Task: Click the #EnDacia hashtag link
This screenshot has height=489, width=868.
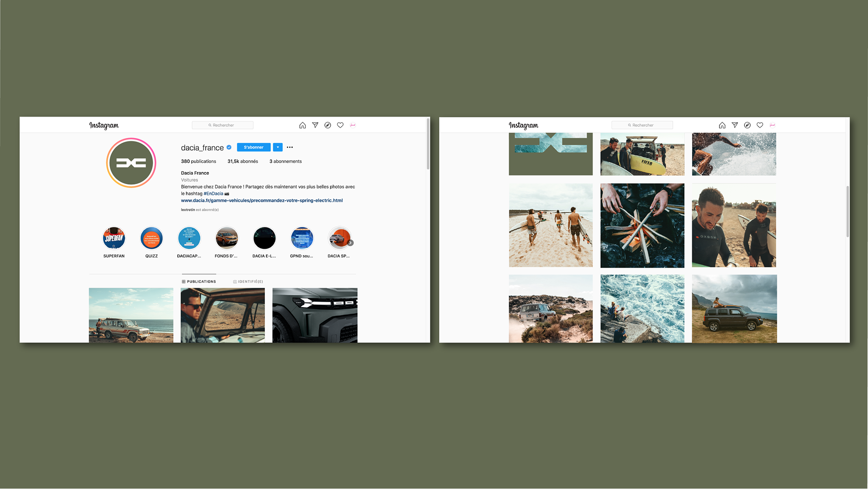Action: coord(213,194)
